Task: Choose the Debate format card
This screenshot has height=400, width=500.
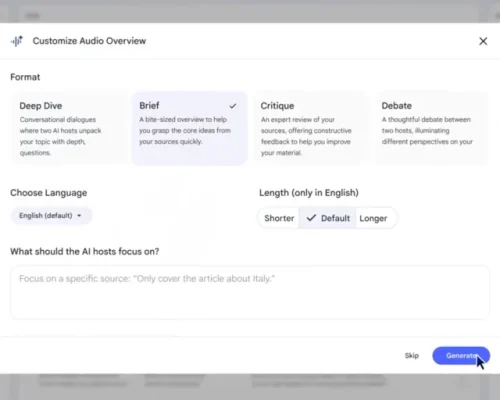Action: 432,129
